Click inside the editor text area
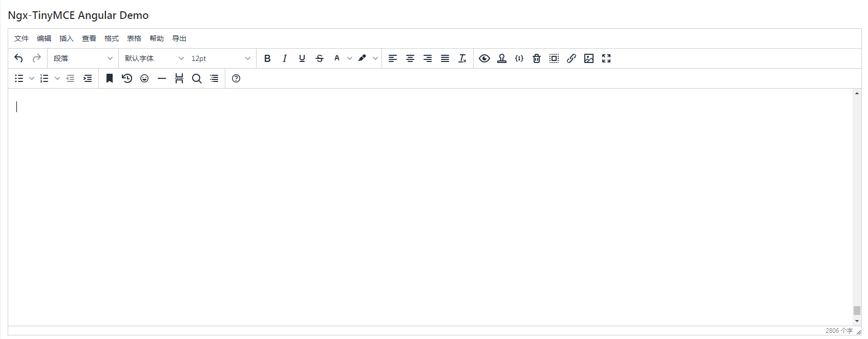 point(430,207)
